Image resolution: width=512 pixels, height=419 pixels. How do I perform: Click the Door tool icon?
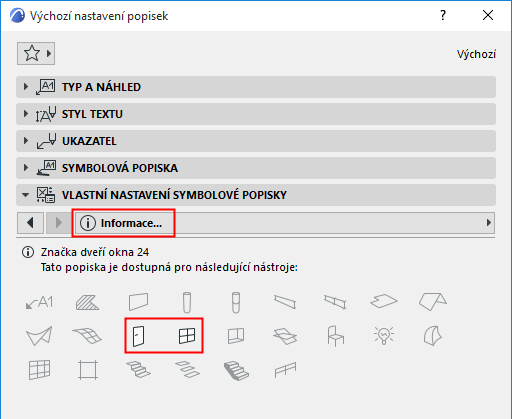pyautogui.click(x=138, y=336)
